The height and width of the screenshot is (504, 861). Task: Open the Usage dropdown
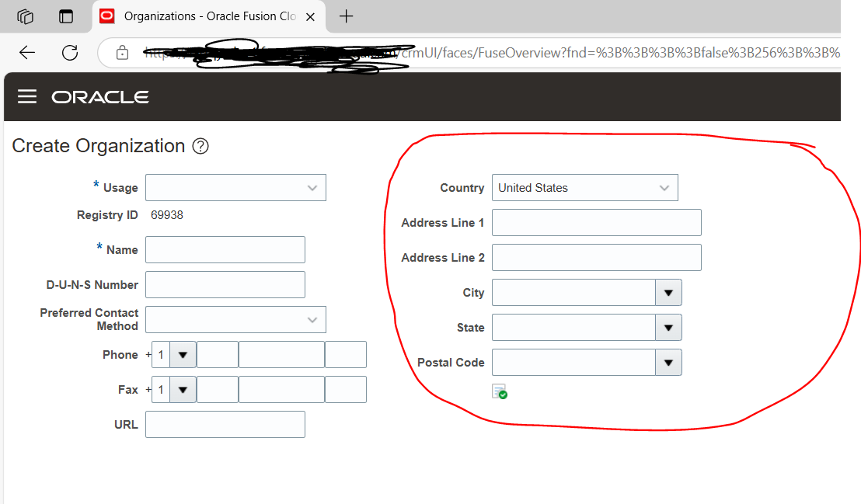[235, 188]
